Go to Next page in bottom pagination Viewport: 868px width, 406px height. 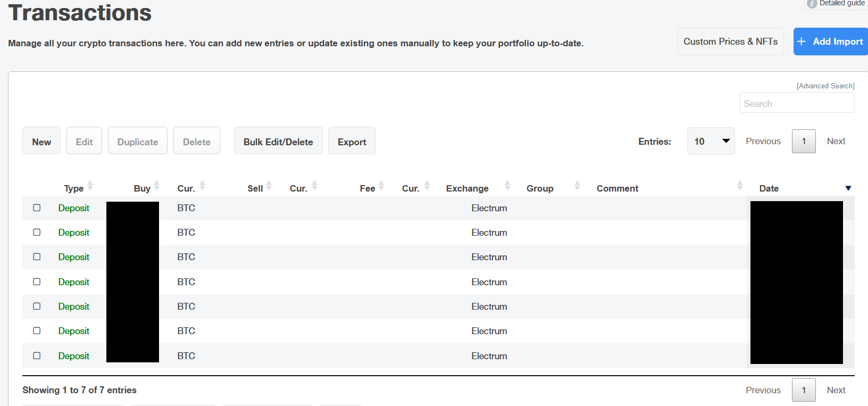[x=836, y=390]
